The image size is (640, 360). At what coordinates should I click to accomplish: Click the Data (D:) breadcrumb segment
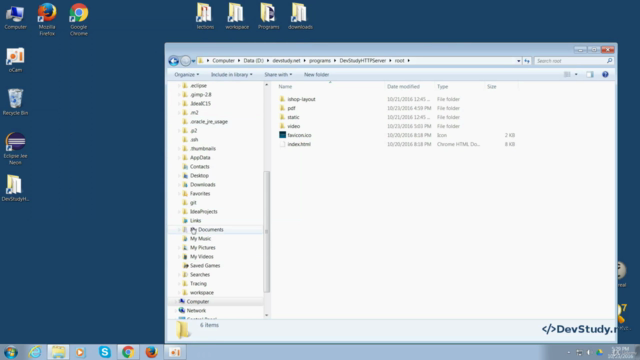253,60
